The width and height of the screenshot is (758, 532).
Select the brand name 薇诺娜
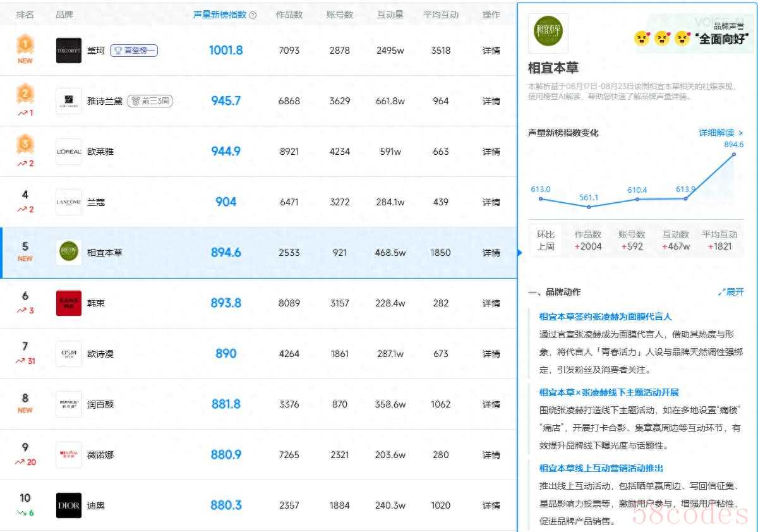(100, 455)
